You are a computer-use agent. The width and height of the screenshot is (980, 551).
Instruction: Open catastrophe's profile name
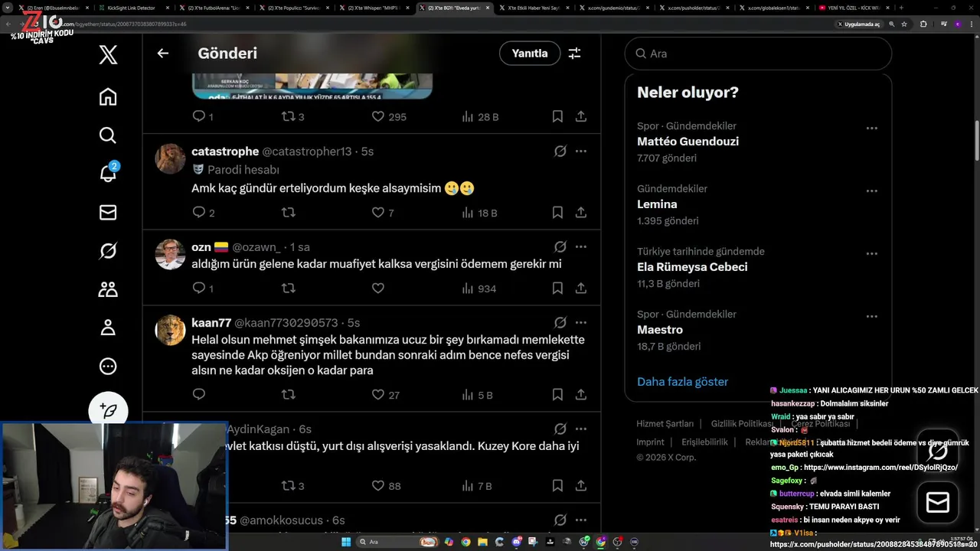click(225, 152)
